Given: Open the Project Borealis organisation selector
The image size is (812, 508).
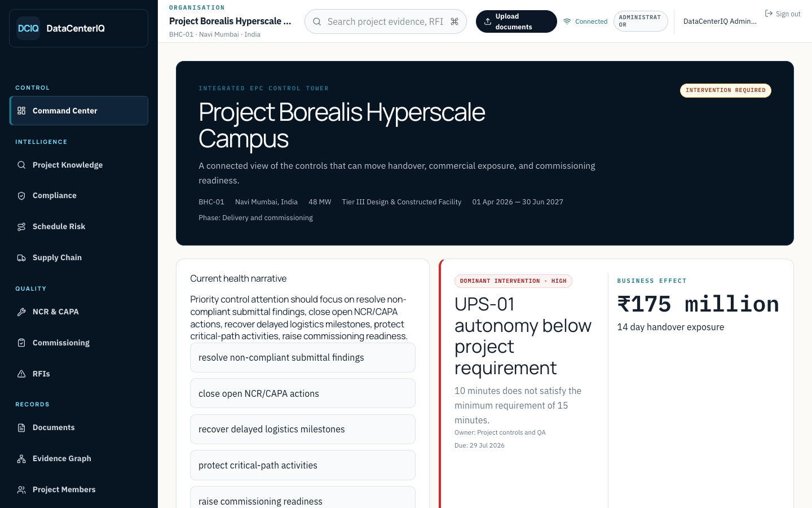Looking at the screenshot, I should coord(231,21).
